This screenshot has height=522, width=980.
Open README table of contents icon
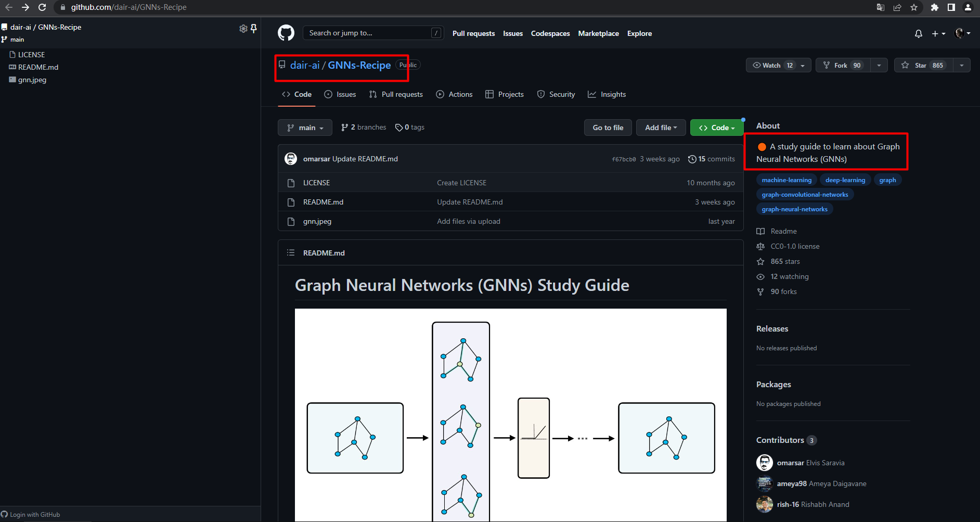(x=291, y=252)
